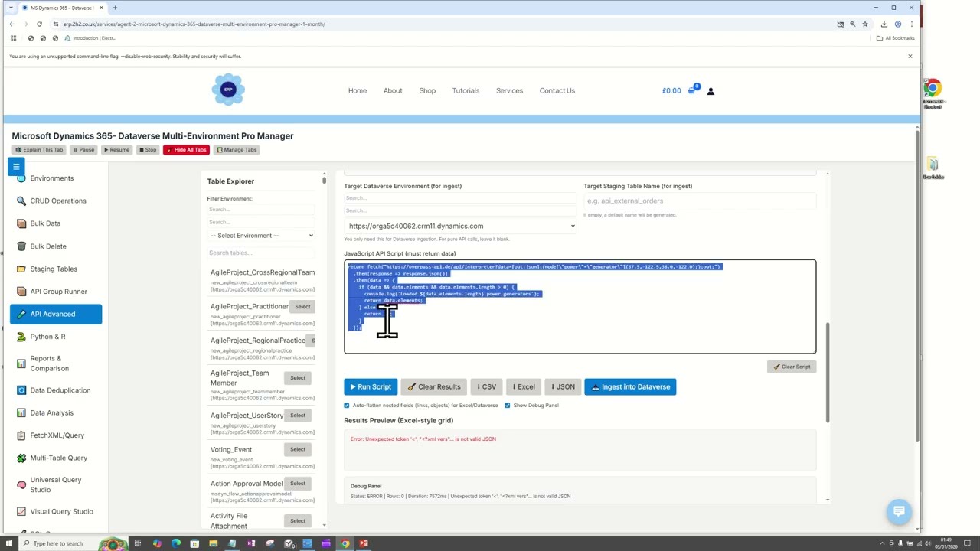Image resolution: width=980 pixels, height=551 pixels.
Task: Click the Resume button
Action: pyautogui.click(x=116, y=150)
